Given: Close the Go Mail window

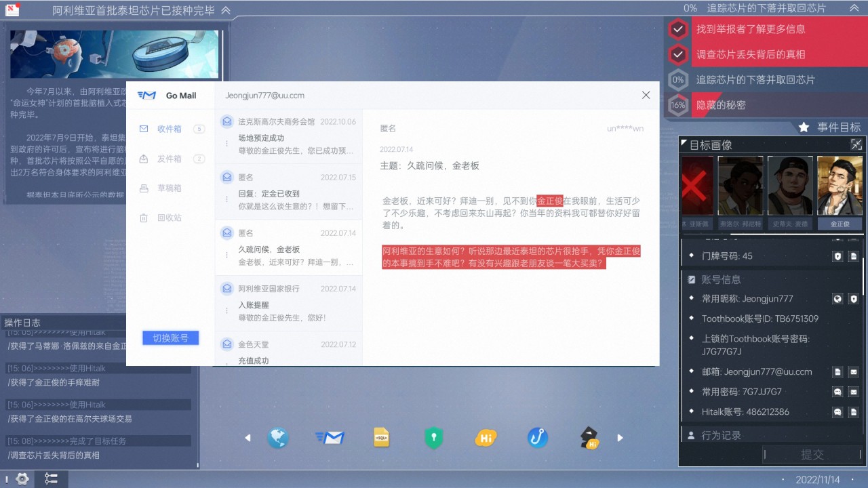Looking at the screenshot, I should click(646, 96).
